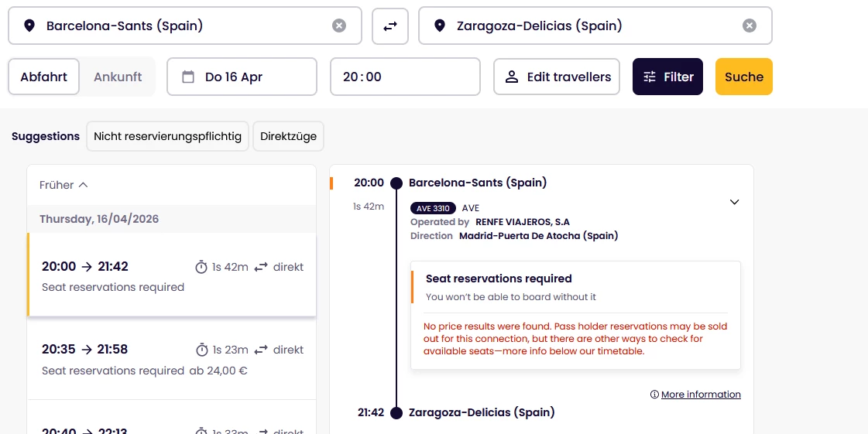Viewport: 868px width, 434px height.
Task: Expand AVE 3310 journey details chevron
Action: pyautogui.click(x=735, y=202)
